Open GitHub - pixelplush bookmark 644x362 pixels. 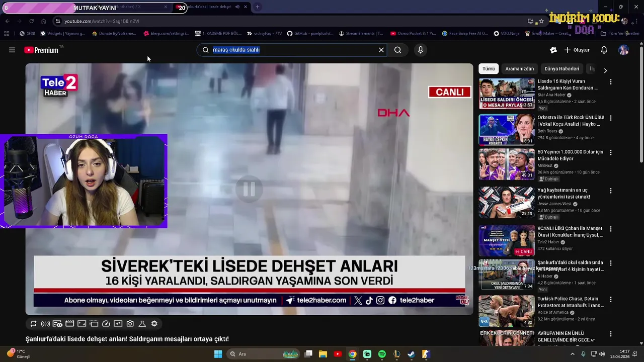tap(310, 34)
